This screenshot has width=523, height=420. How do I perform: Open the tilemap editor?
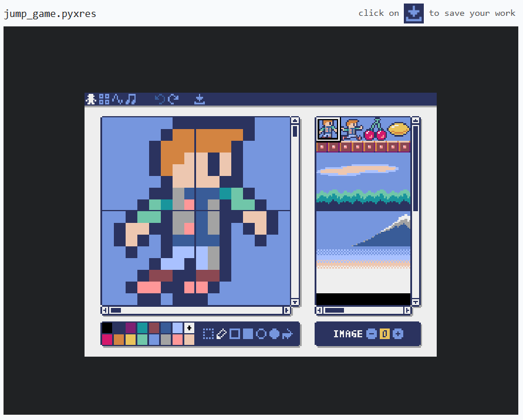click(x=104, y=99)
